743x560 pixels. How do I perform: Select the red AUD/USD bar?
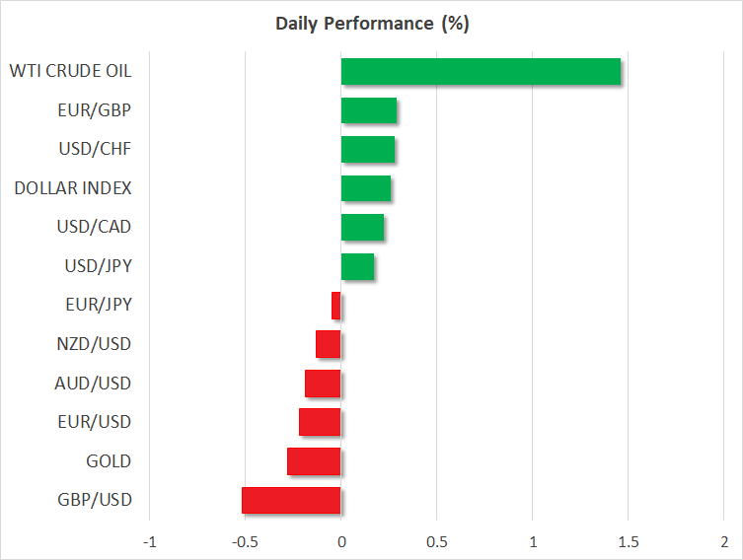tap(323, 384)
